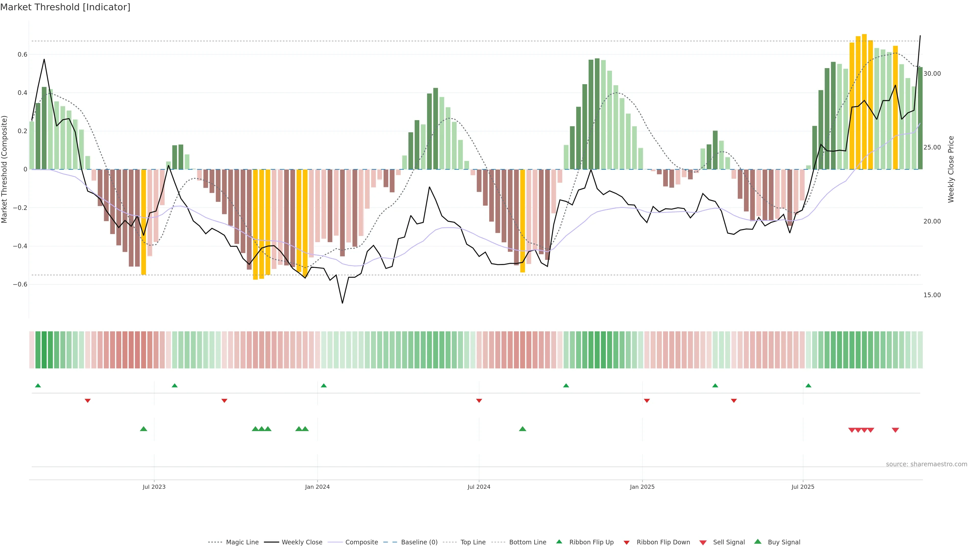Click Ribbon Flip Up legend triangle icon

point(559,542)
